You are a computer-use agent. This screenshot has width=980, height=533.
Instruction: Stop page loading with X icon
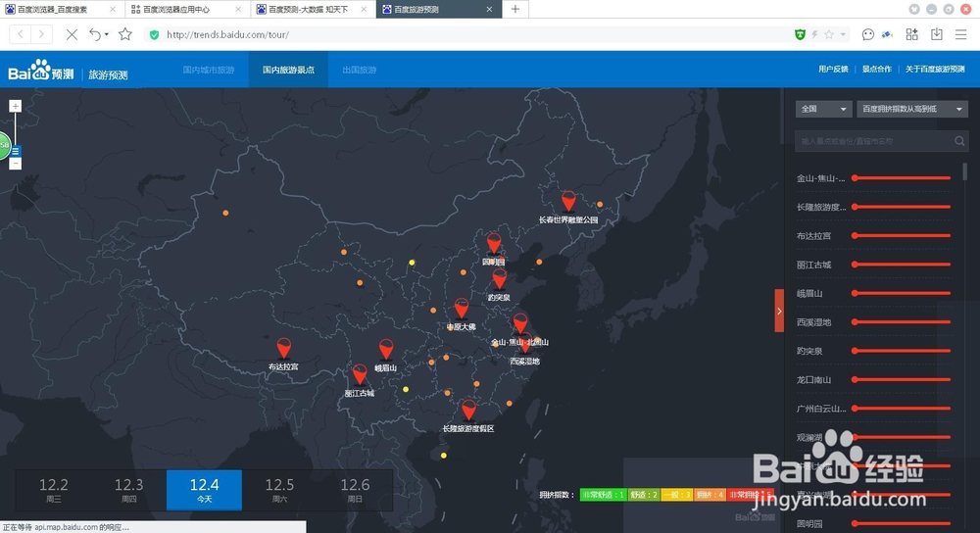pos(72,34)
